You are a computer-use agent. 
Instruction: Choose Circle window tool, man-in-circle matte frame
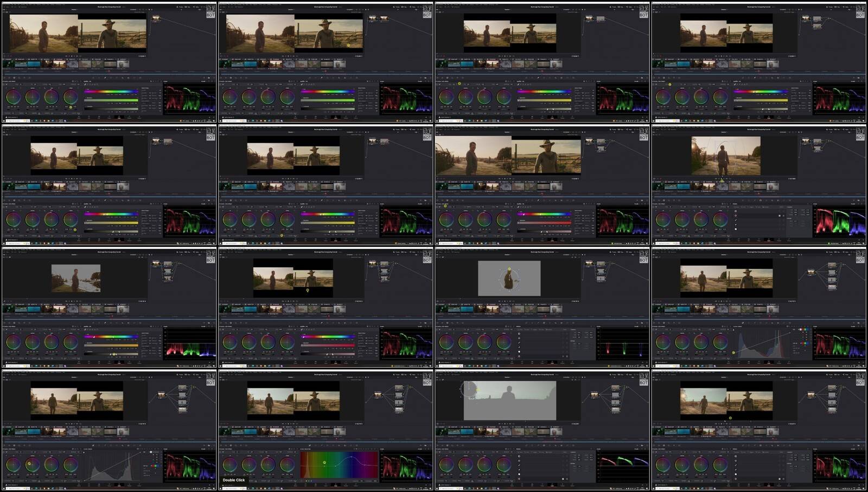519,338
